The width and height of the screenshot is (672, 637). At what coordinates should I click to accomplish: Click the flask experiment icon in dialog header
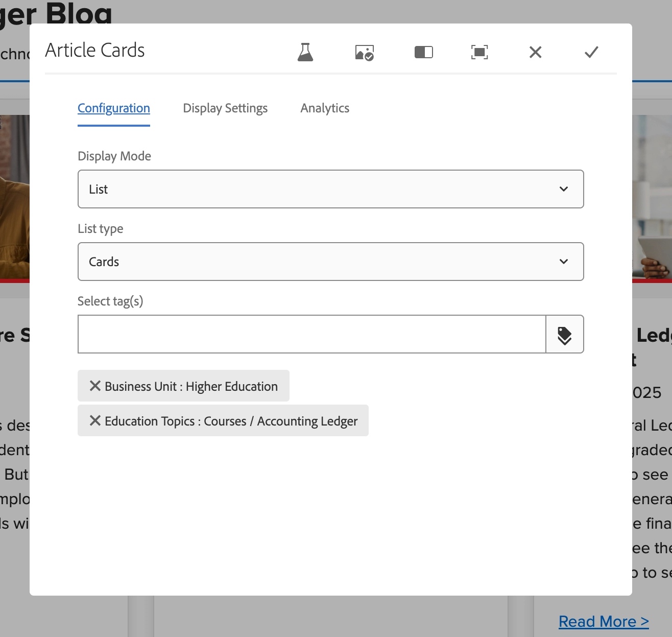(x=305, y=52)
